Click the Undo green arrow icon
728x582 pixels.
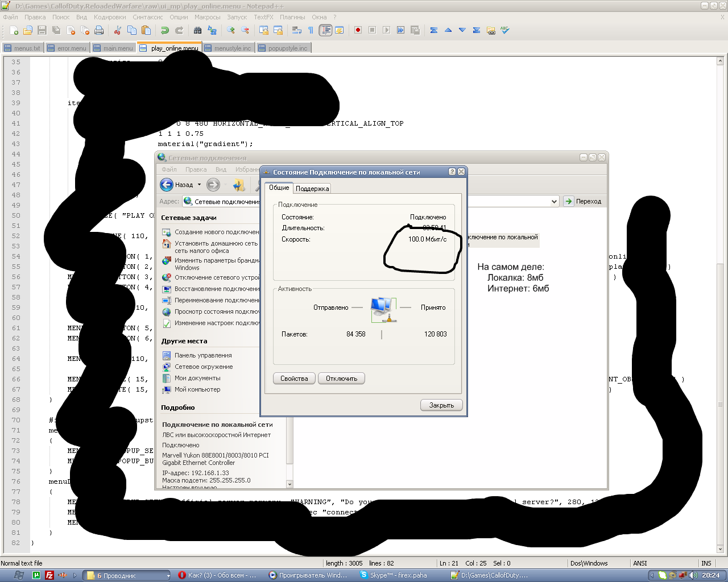(x=165, y=30)
